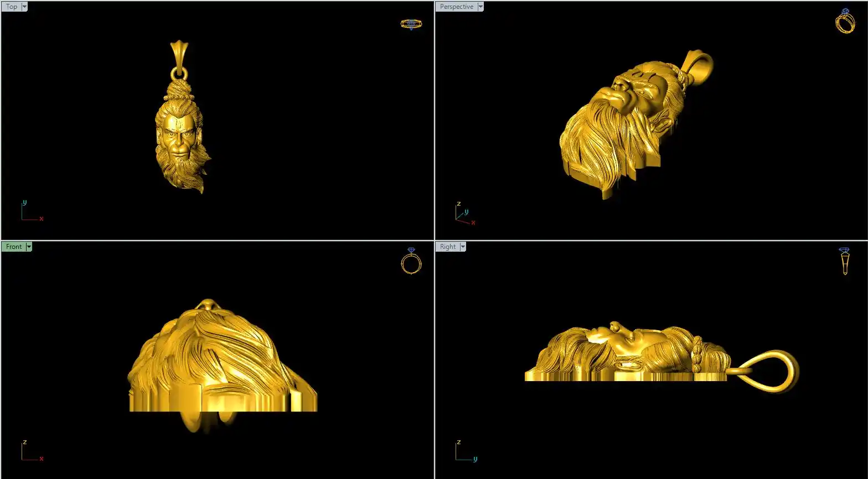Click the XY axis indicator in Top viewport
The image size is (868, 479).
tap(31, 212)
